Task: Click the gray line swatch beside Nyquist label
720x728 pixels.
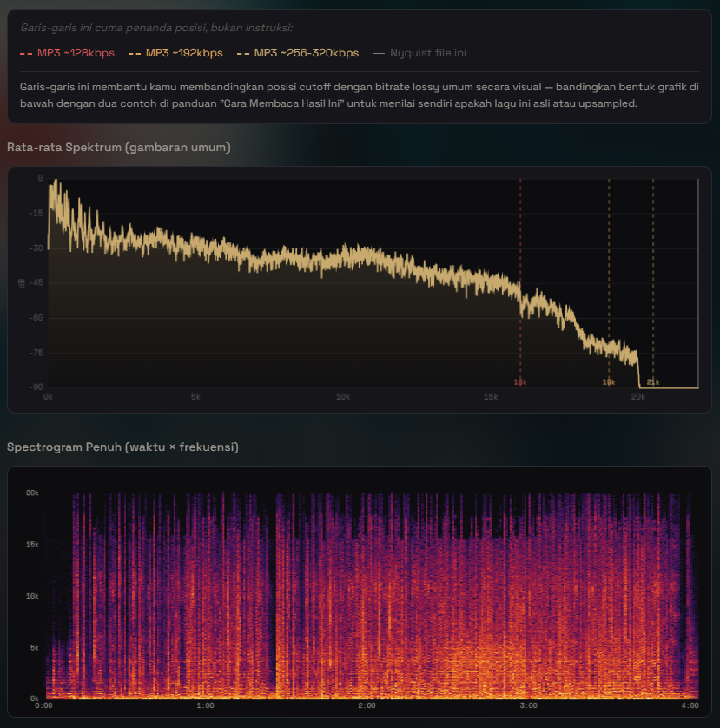Action: (x=379, y=53)
